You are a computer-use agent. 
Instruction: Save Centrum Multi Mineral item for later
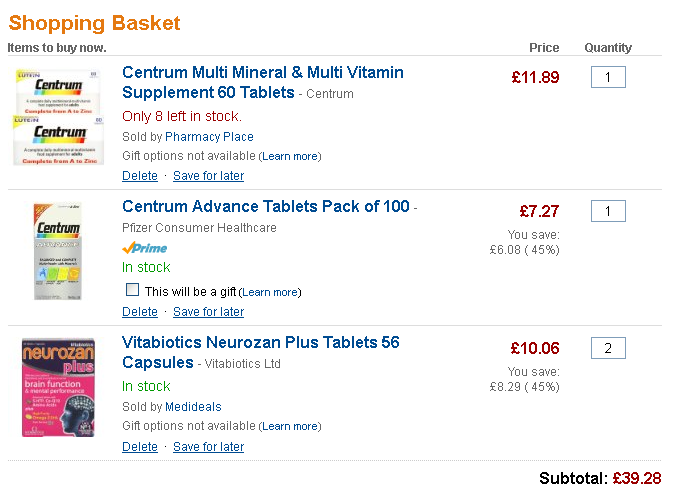pos(208,176)
